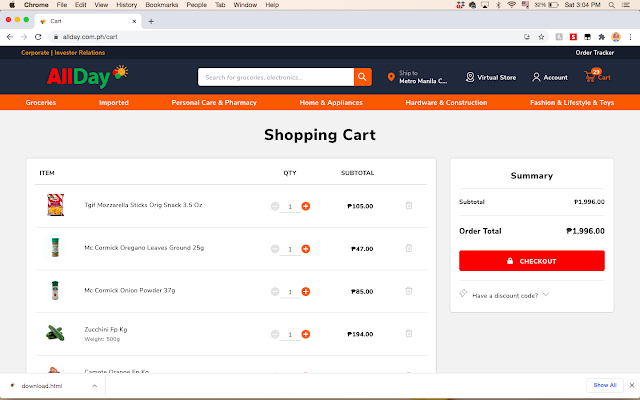Delete Zucchini Fp Kg with trash icon

click(409, 333)
